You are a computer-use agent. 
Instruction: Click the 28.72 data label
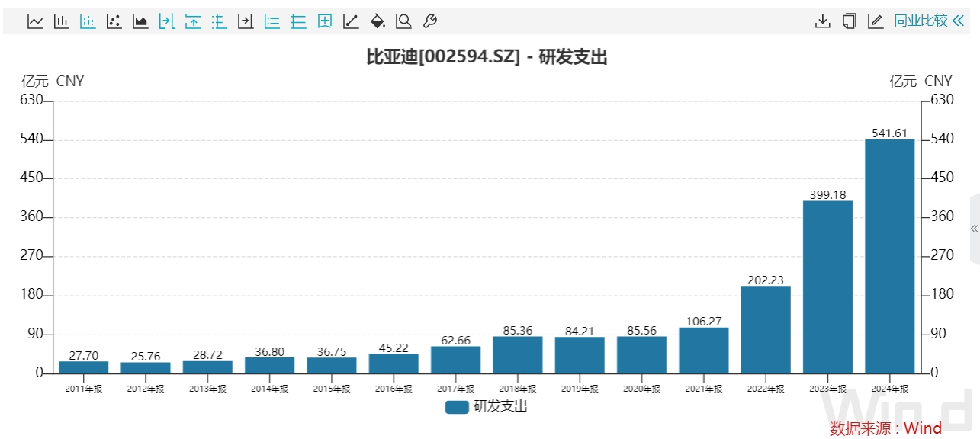[x=208, y=355]
